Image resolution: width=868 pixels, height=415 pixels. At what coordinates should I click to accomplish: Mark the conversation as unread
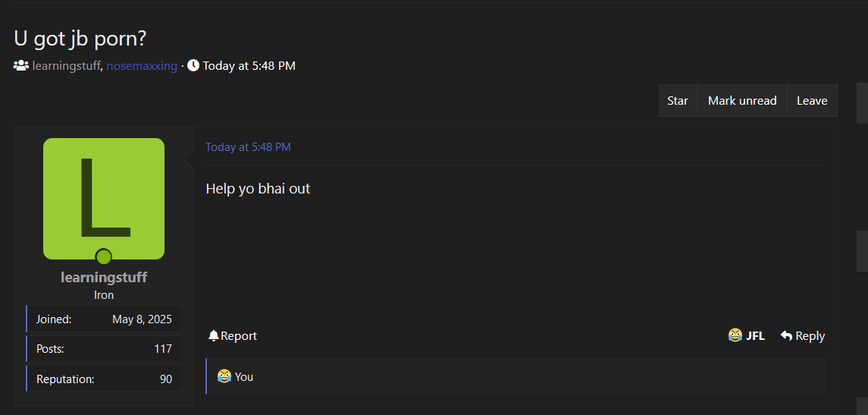coord(742,100)
